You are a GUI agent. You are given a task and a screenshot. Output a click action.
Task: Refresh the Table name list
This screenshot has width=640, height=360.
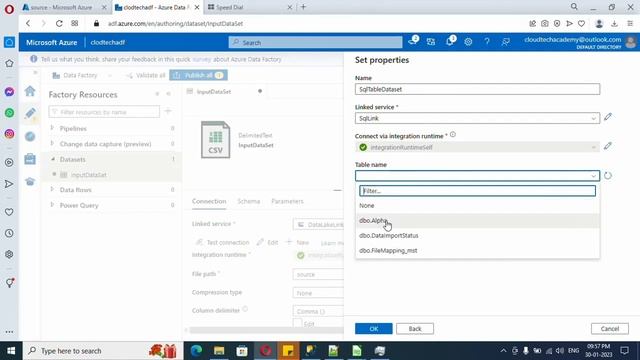608,176
